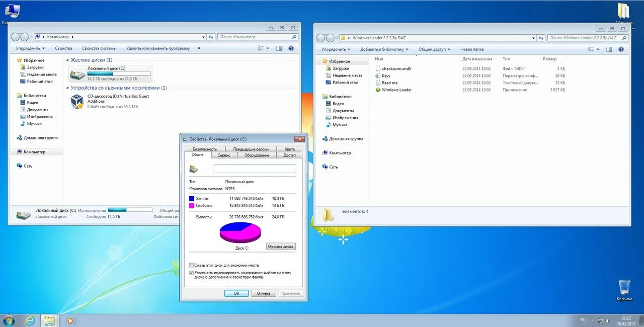This screenshot has height=327, width=644.
Task: Click the Back arrow in the Компьютер window
Action: coord(16,37)
